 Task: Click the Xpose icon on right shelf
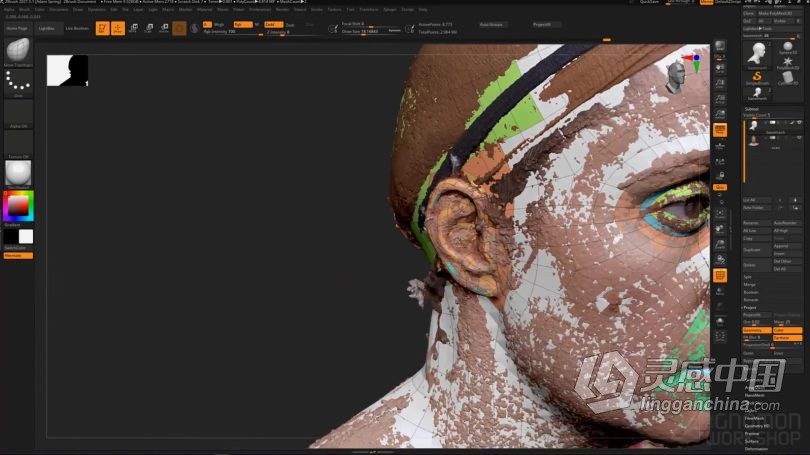[x=720, y=337]
